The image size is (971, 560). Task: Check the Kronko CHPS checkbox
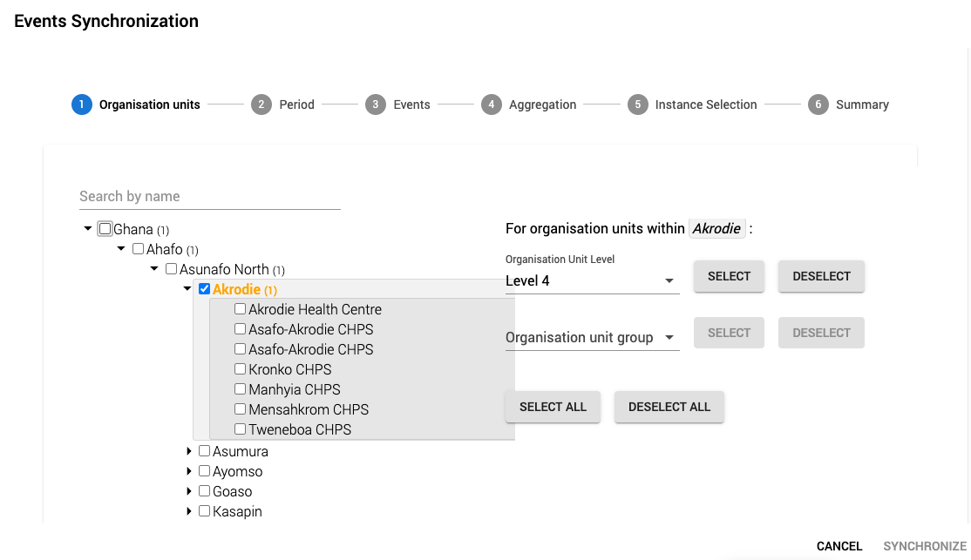pyautogui.click(x=240, y=369)
